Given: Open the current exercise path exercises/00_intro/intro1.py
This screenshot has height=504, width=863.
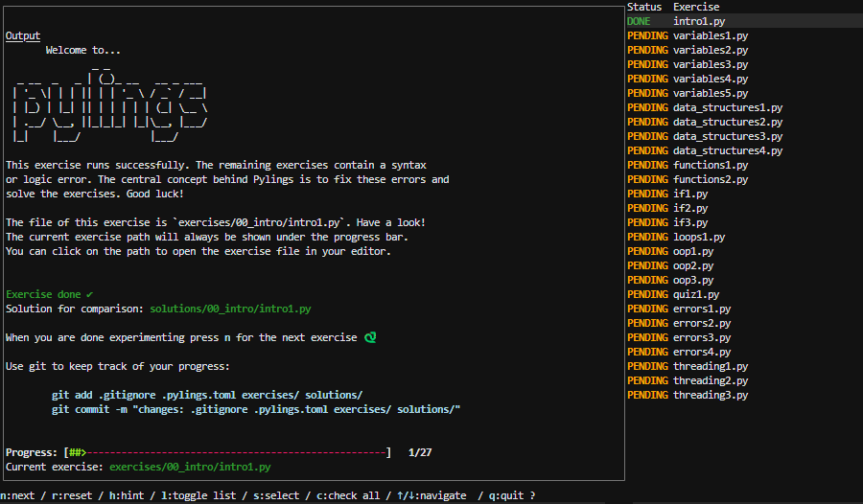Looking at the screenshot, I should [x=190, y=467].
